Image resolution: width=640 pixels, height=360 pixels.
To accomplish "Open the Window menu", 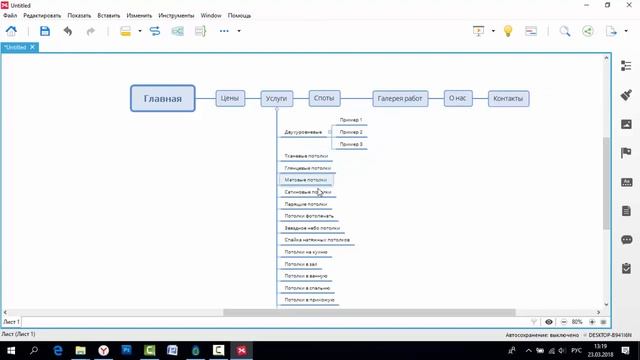I will tap(211, 16).
